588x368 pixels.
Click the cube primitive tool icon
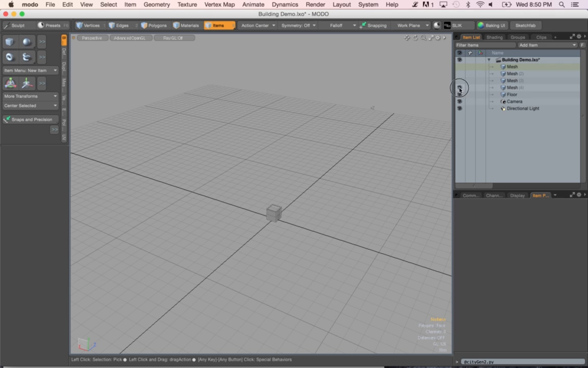[x=10, y=42]
